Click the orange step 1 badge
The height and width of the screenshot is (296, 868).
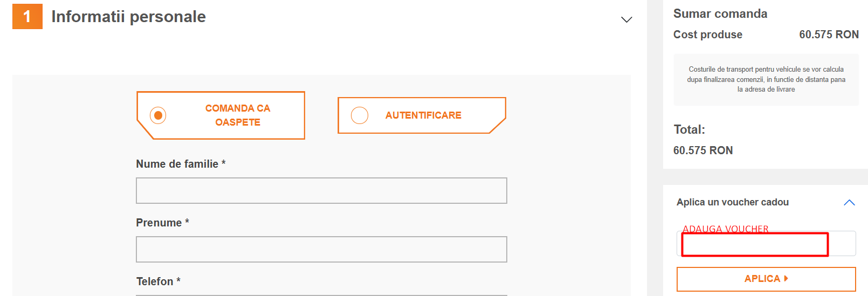point(27,17)
